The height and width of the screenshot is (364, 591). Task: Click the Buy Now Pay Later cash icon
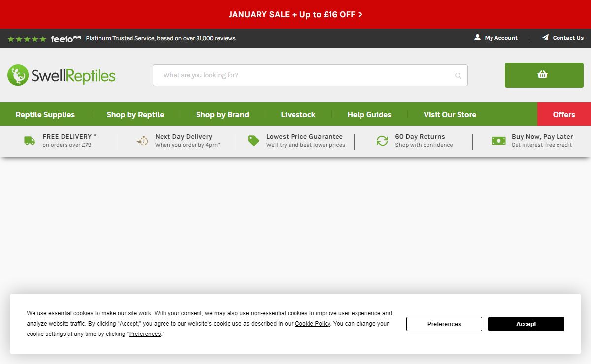coord(499,141)
